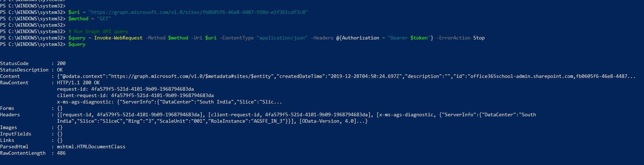This screenshot has width=644, height=165.
Task: Click the "# Run Graph API query" comment
Action: point(98,31)
